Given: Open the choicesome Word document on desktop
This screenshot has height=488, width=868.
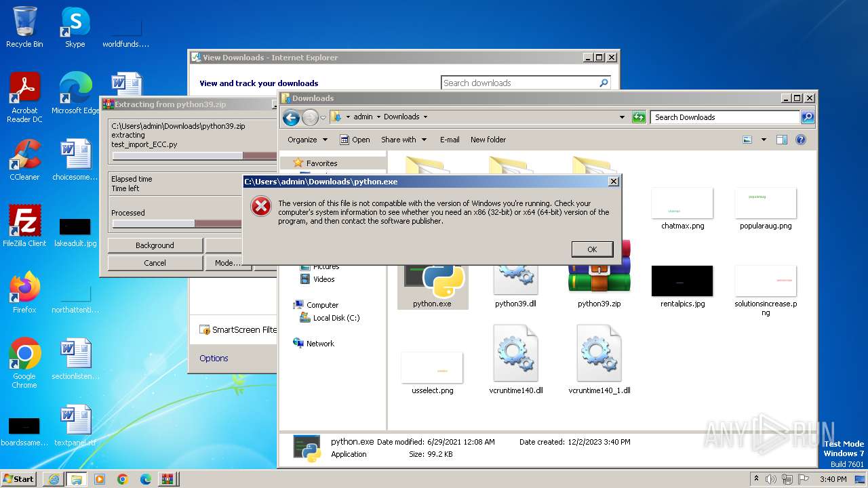Looking at the screenshot, I should point(75,160).
